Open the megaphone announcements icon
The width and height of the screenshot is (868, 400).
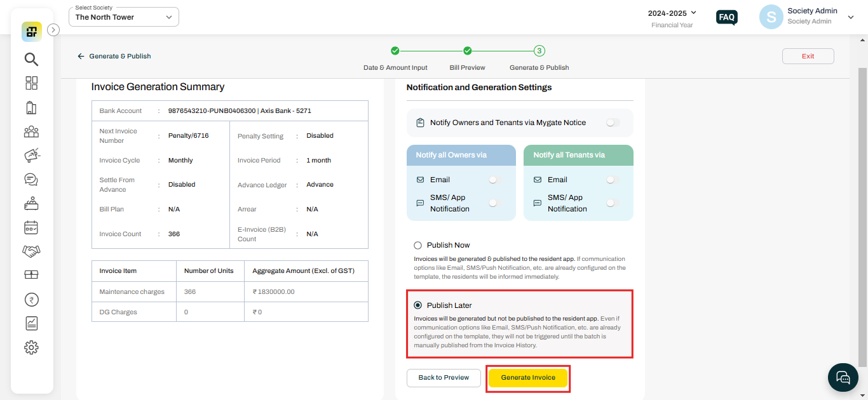(31, 155)
